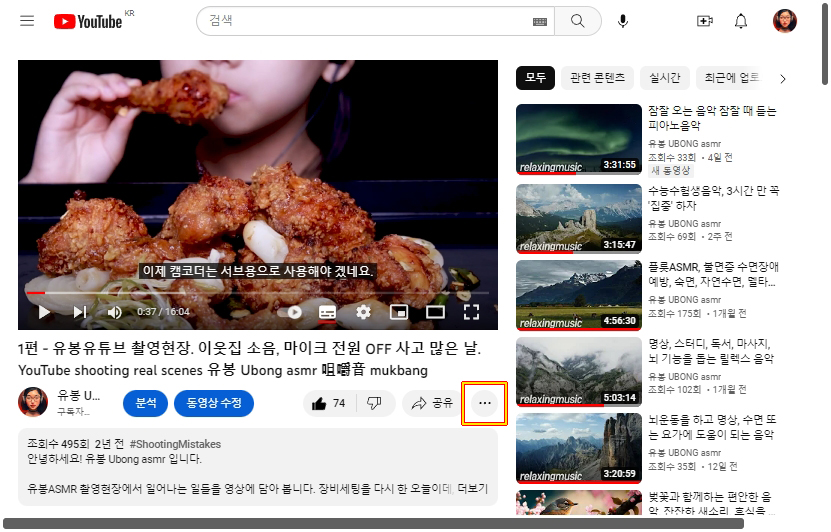Open the 수능수험생음악 video title
831x532 pixels.
tap(714, 198)
